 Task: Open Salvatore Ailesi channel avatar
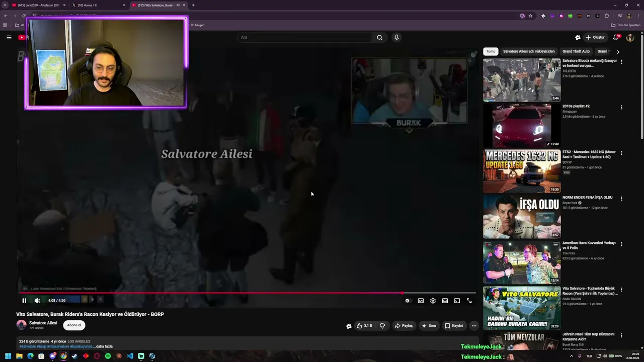pos(21,325)
